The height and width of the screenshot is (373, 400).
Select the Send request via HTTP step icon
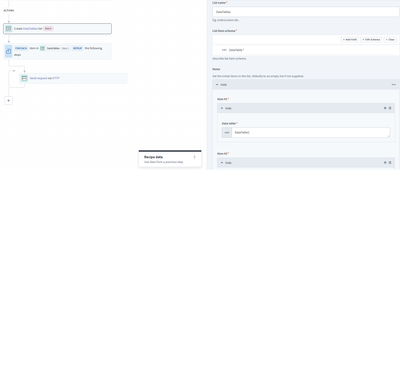24,78
